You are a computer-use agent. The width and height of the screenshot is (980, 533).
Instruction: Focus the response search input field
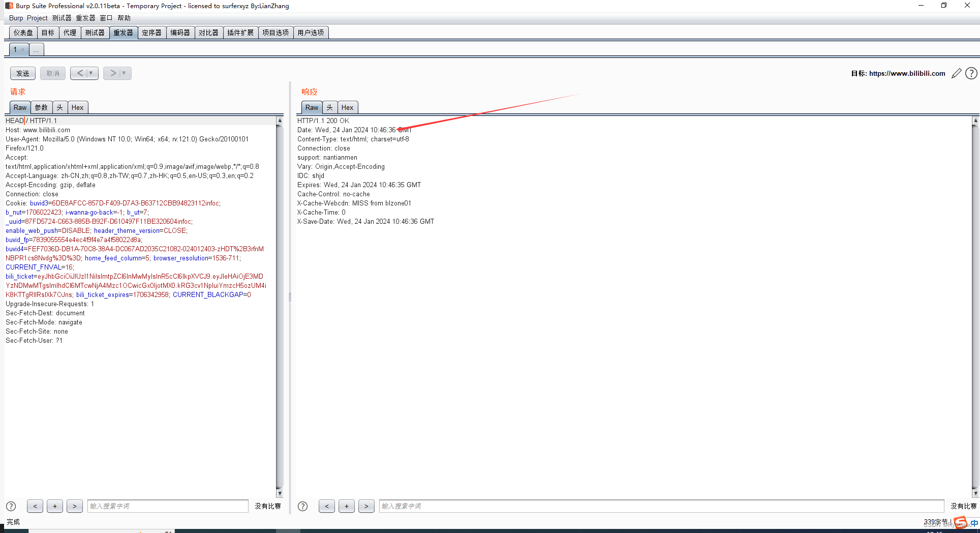point(661,506)
